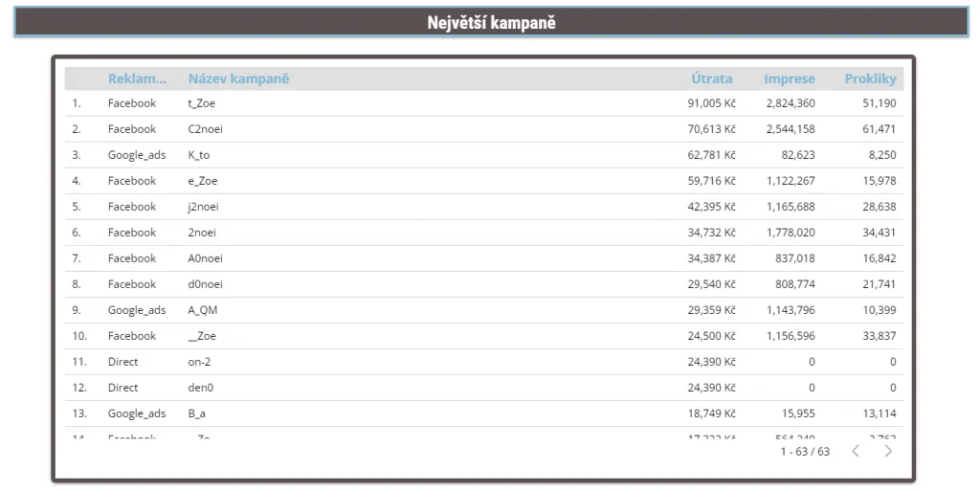Click the clicks value 33,837
This screenshot has height=492, width=980.
tap(880, 336)
